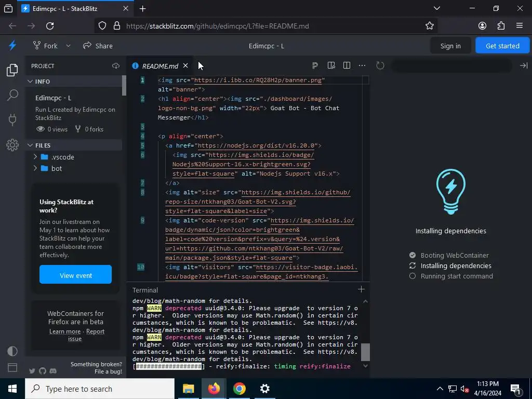Click the Sign in button

click(450, 46)
